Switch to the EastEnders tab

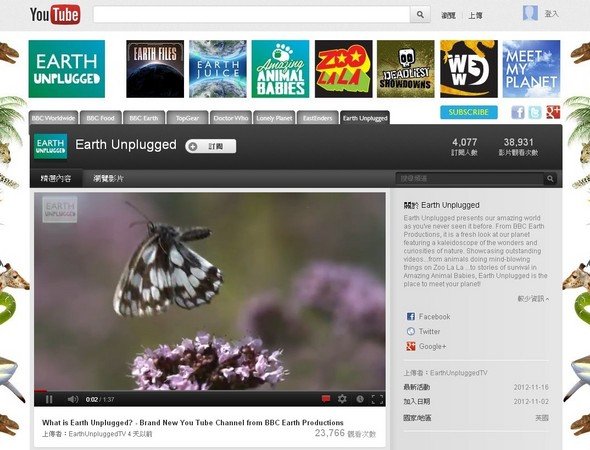coord(318,118)
